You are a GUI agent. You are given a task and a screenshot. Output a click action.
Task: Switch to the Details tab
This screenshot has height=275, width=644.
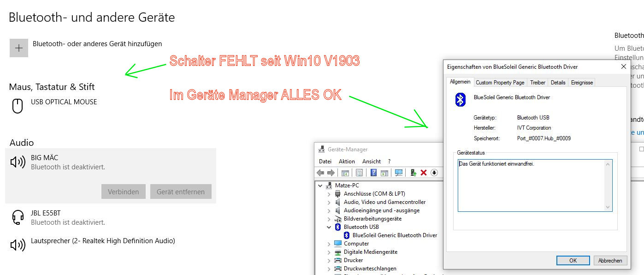point(558,83)
